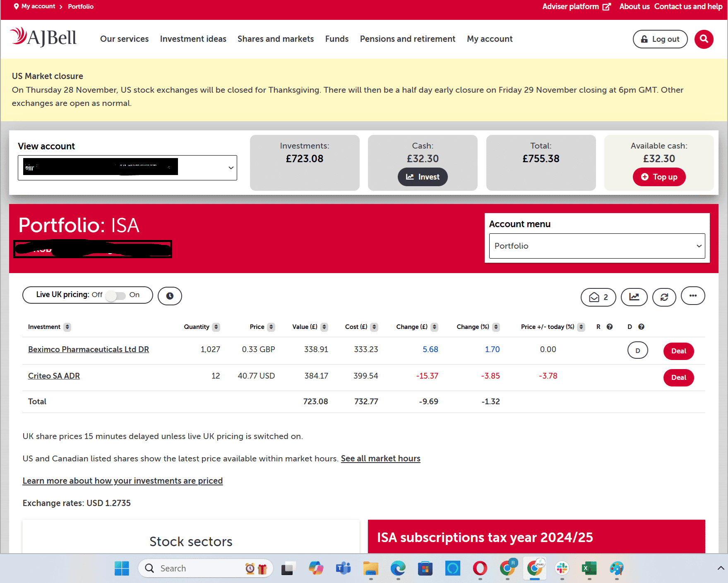Click the clock icon beside live pricing

click(x=170, y=296)
